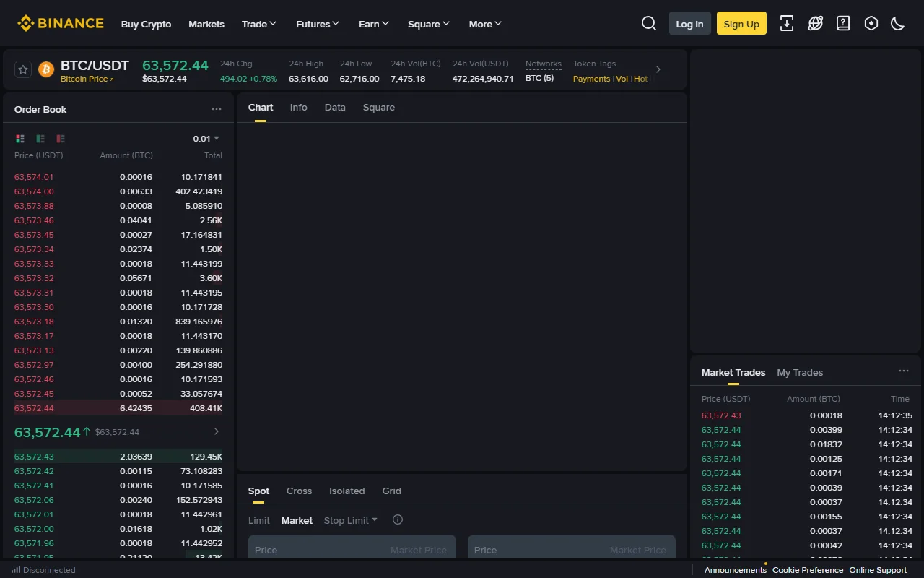Click the Disconnected signal status icon

click(16, 569)
